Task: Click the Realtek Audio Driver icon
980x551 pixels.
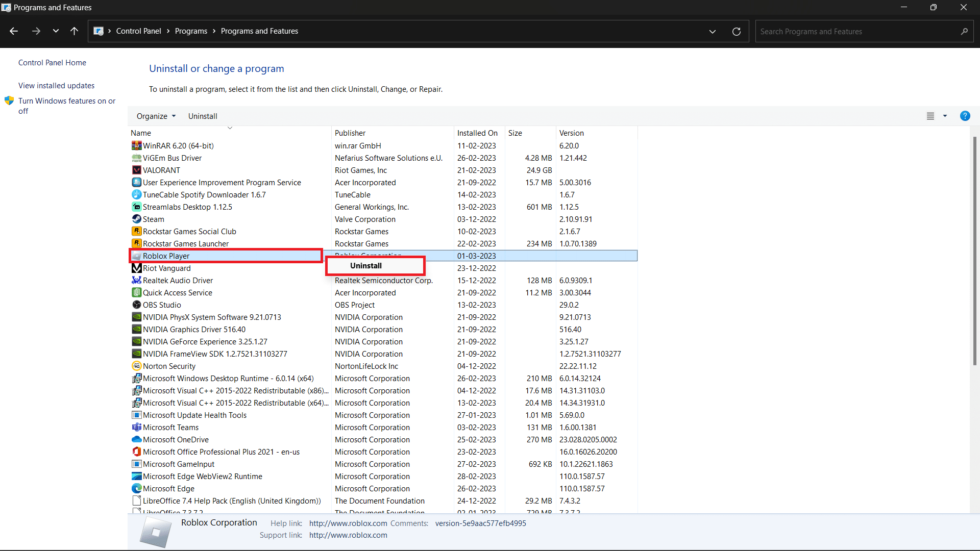Action: [136, 281]
